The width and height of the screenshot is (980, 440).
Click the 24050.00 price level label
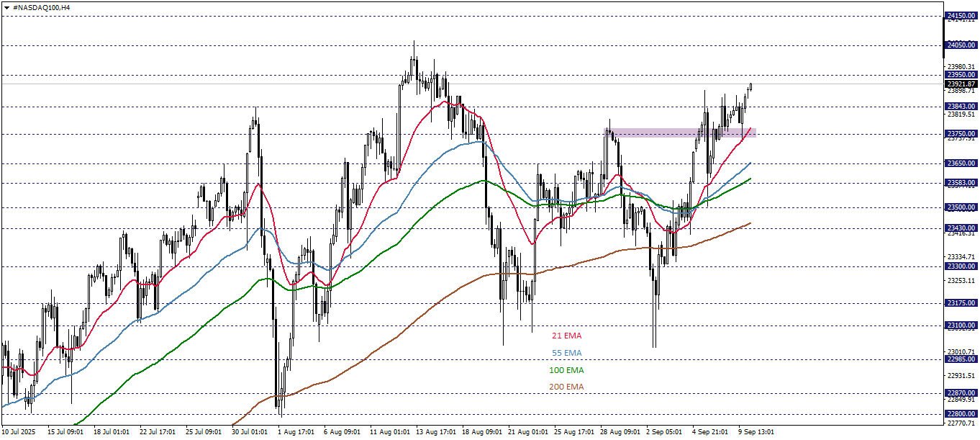[961, 45]
